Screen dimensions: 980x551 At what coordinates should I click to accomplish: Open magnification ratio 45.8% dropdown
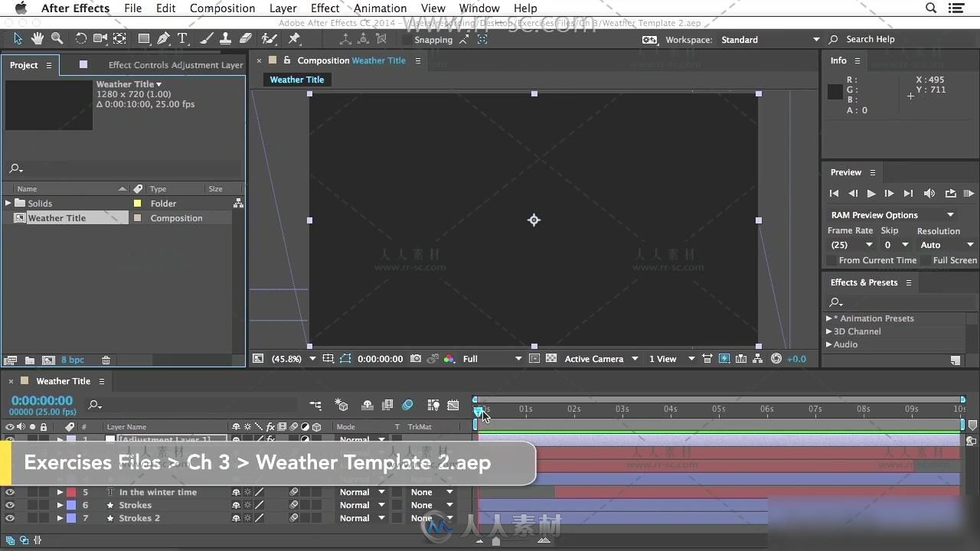[x=294, y=358]
